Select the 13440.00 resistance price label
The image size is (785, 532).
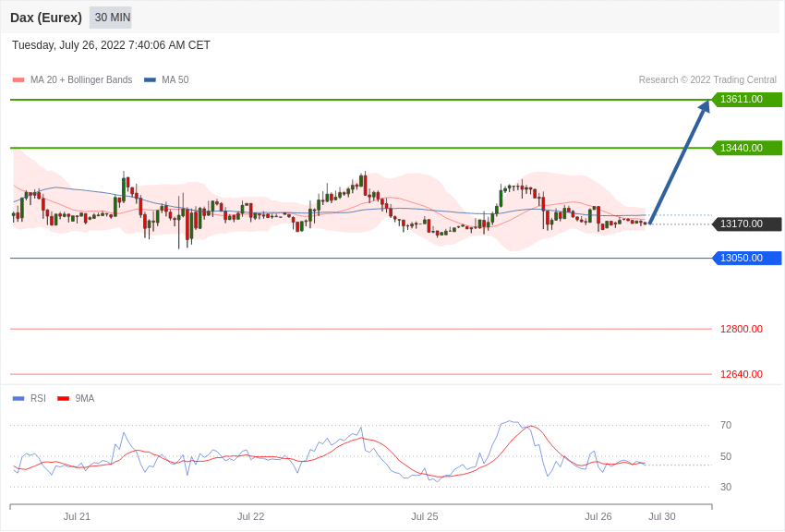point(746,148)
